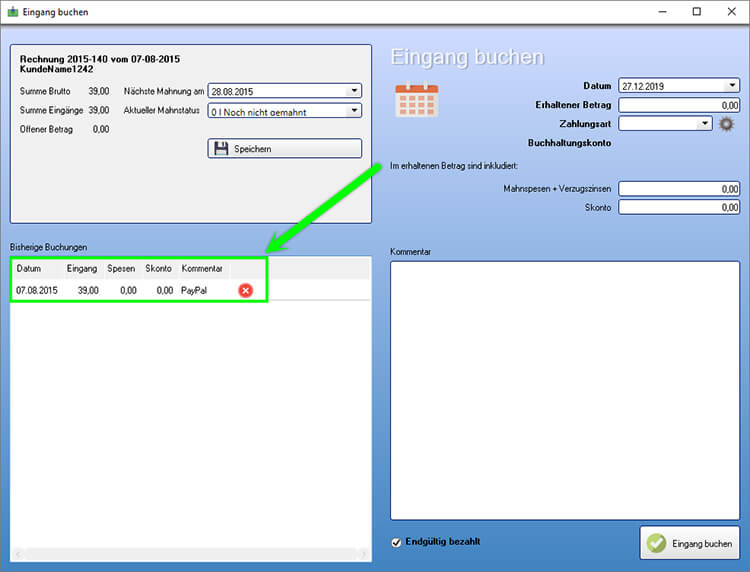
Task: Toggle the Endgültig bezahlt checkbox
Action: (397, 542)
